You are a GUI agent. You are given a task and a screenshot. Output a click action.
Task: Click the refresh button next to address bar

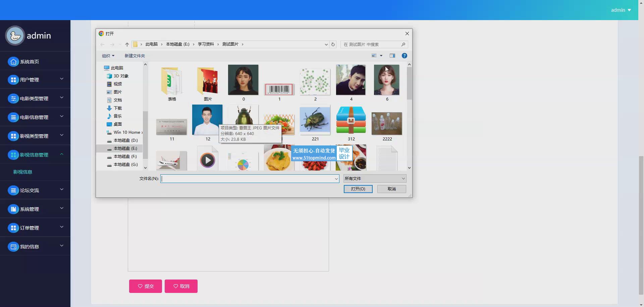pos(333,44)
